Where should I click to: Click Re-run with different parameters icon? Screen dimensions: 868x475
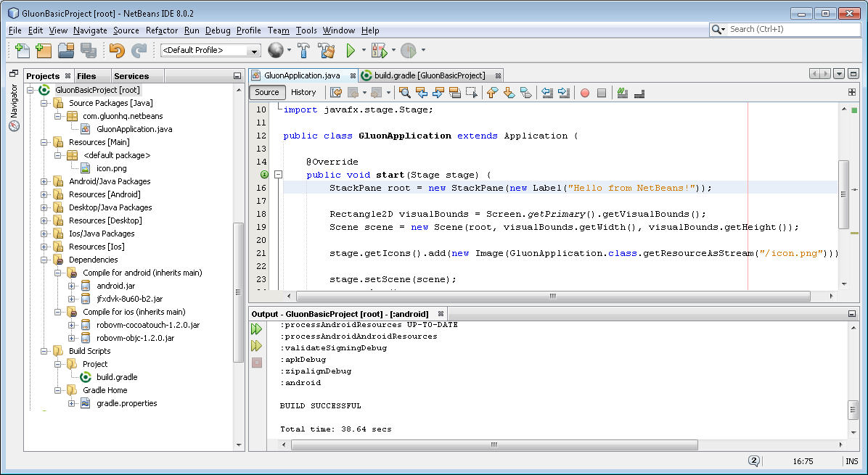(x=256, y=346)
